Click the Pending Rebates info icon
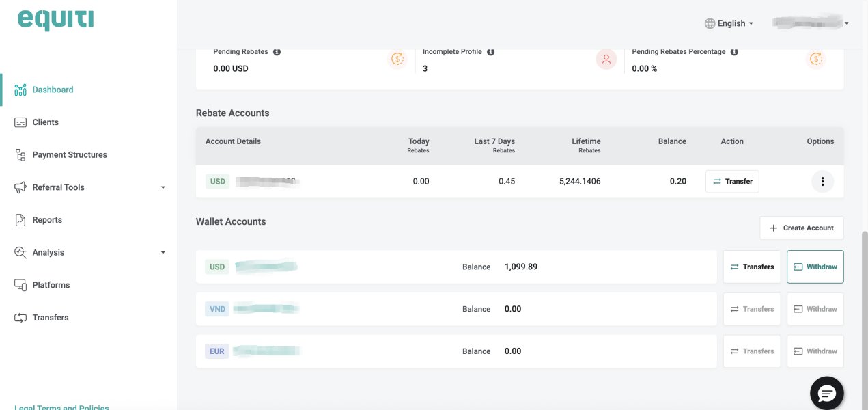The width and height of the screenshot is (868, 410). click(x=277, y=52)
